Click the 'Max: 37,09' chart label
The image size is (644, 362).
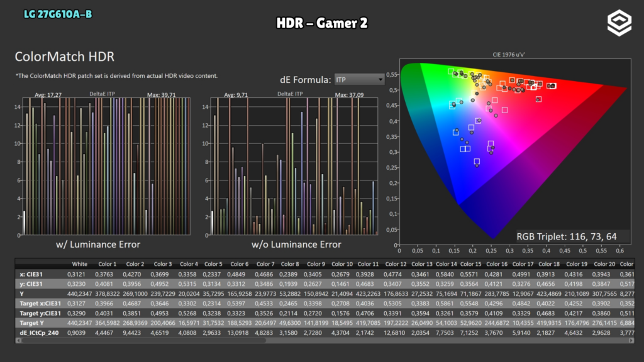click(349, 95)
